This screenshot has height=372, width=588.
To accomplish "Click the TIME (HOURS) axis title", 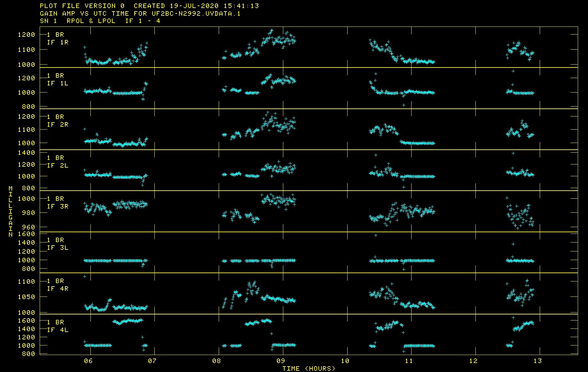I will coord(309,368).
